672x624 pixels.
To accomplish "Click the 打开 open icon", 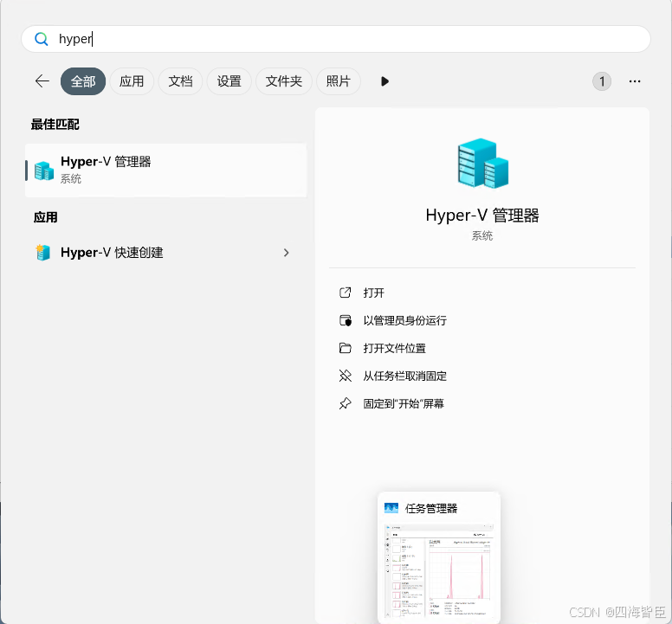I will (x=346, y=293).
